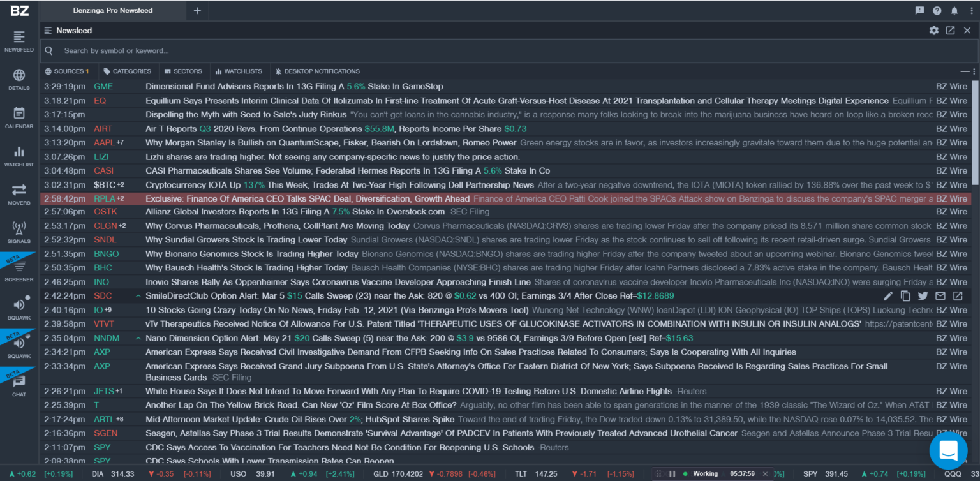
Task: Collapse all headlines with the minus icon
Action: pos(965,71)
